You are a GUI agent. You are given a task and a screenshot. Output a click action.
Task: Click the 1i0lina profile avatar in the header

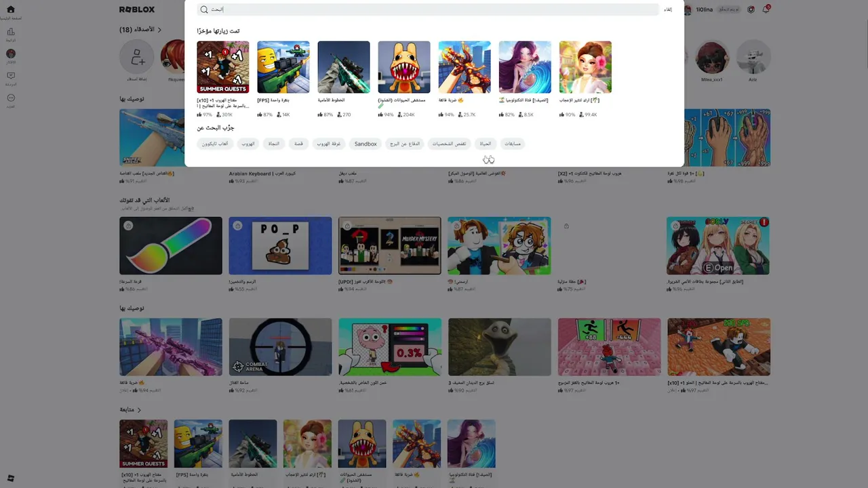(688, 9)
